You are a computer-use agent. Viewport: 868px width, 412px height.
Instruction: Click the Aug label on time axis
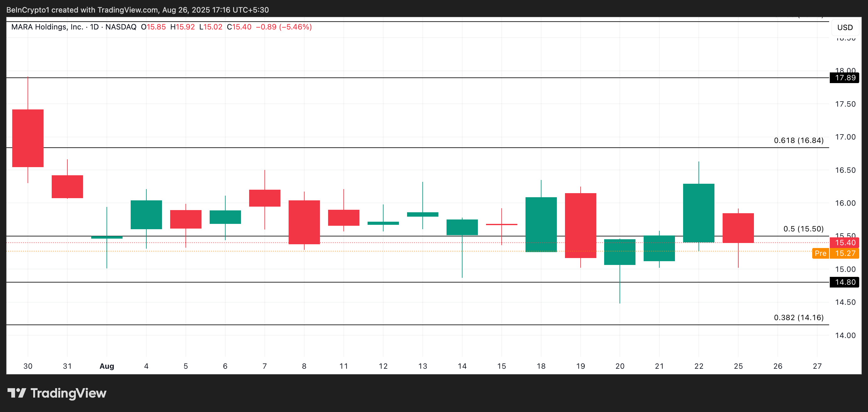click(x=107, y=366)
